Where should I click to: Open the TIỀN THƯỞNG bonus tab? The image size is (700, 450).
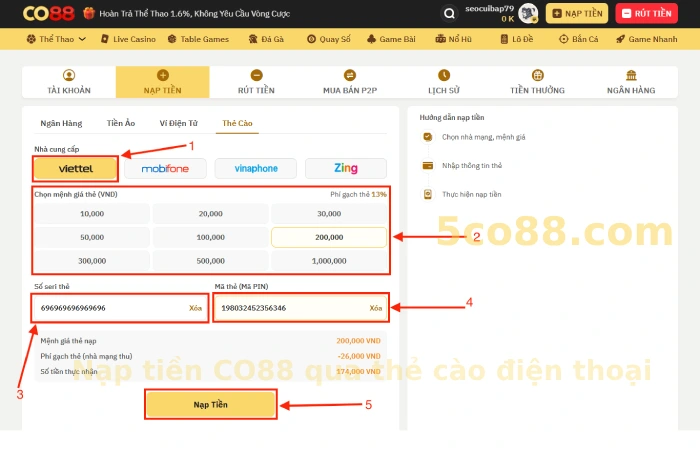(x=538, y=82)
